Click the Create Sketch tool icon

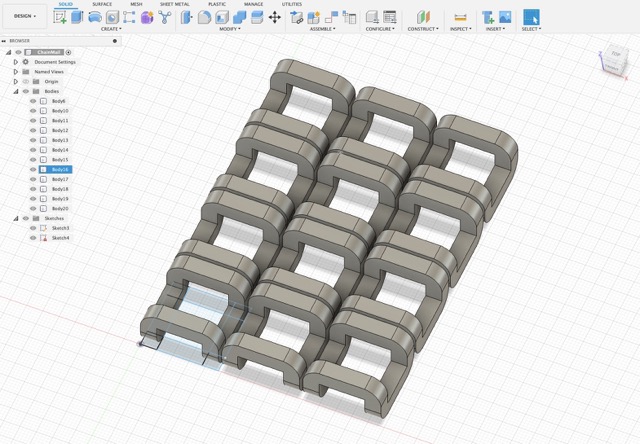[60, 17]
